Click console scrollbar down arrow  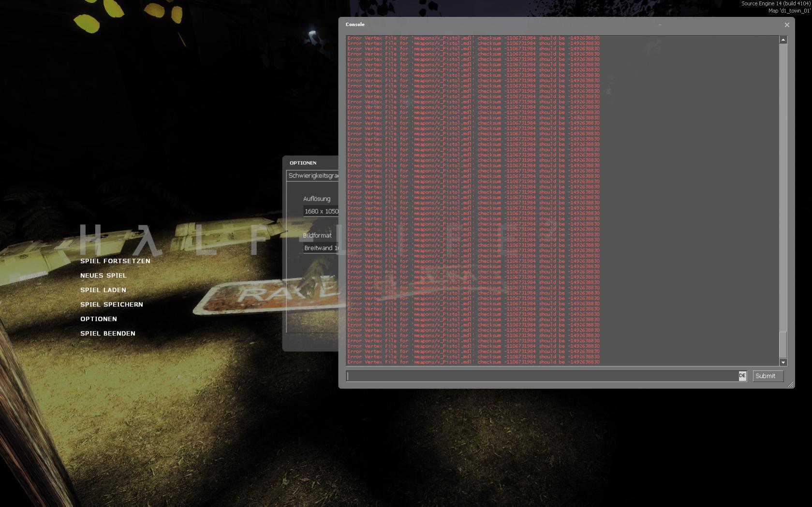(x=783, y=362)
